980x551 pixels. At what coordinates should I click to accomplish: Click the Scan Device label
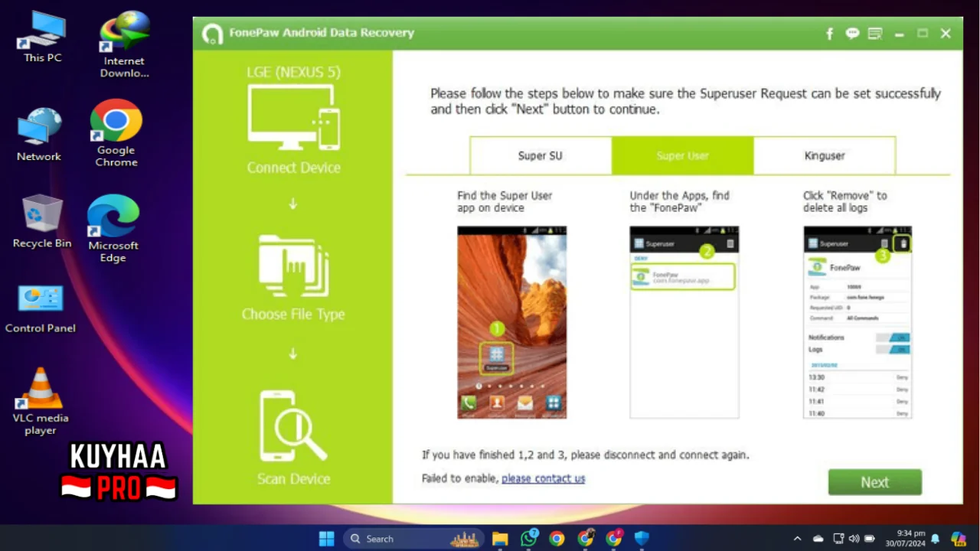tap(293, 479)
